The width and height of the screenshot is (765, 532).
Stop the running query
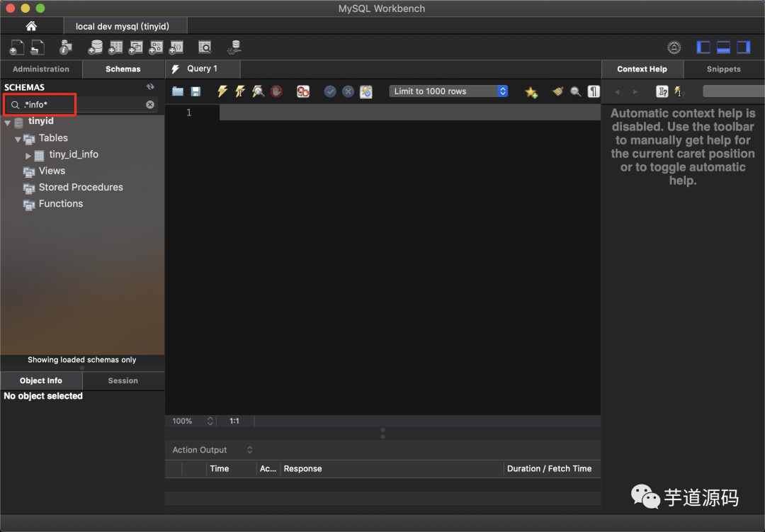276,91
